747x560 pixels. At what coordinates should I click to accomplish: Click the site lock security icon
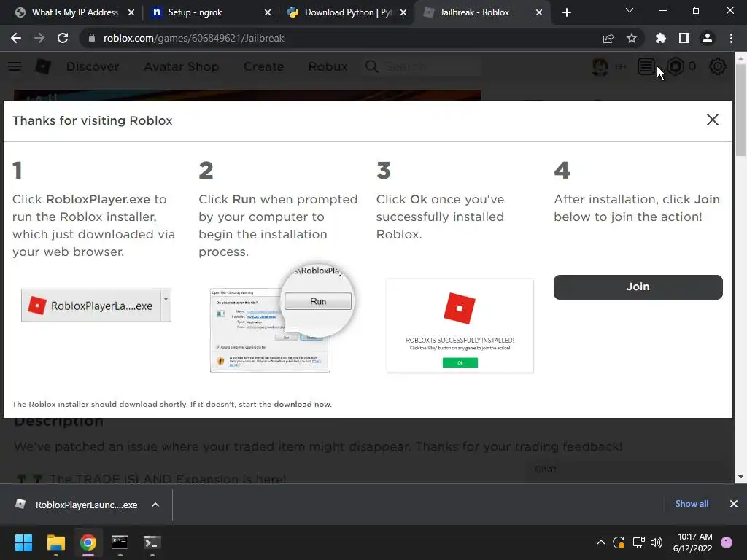(91, 38)
